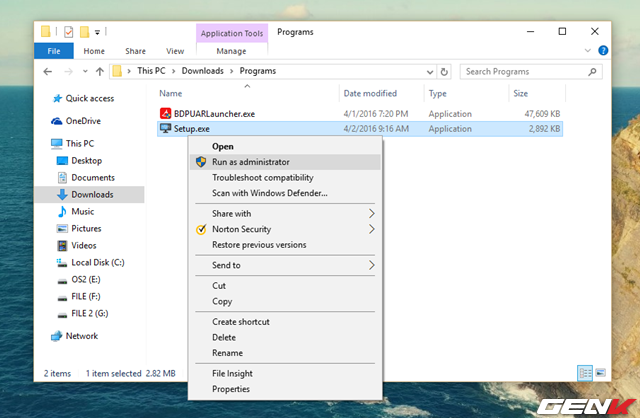Choose Cut from the context menu
This screenshot has width=640, height=418.
coord(285,286)
